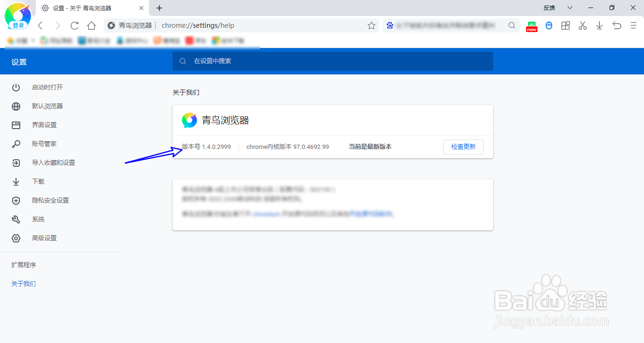The image size is (644, 343).
Task: Open 扩展程序 link in sidebar
Action: 24,265
